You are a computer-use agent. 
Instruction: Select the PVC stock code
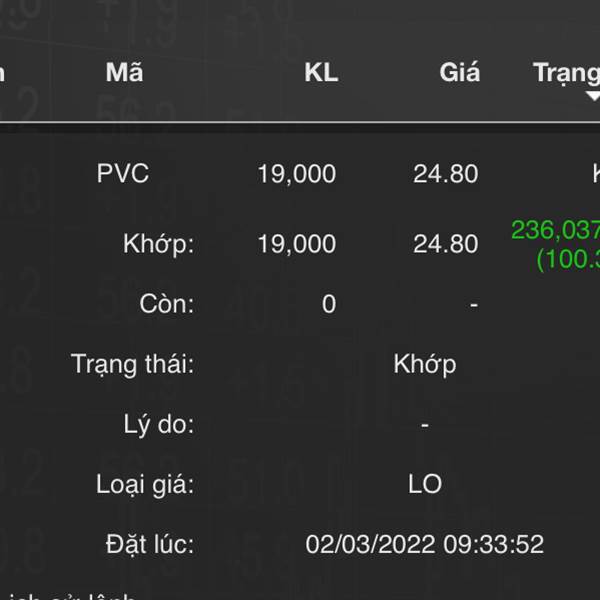123,173
